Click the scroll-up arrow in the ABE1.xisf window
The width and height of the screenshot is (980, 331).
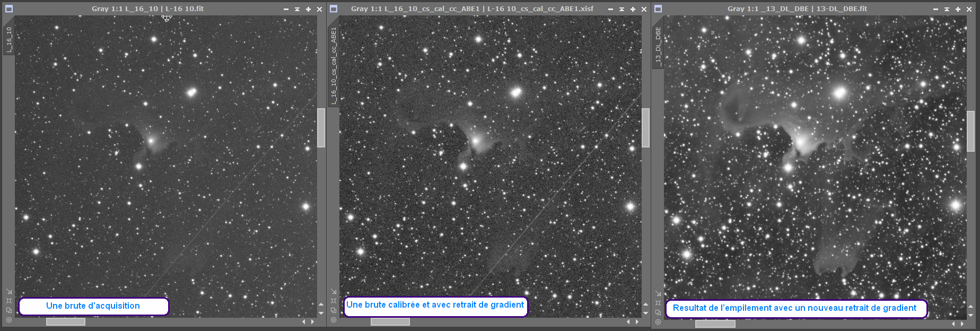[645, 304]
